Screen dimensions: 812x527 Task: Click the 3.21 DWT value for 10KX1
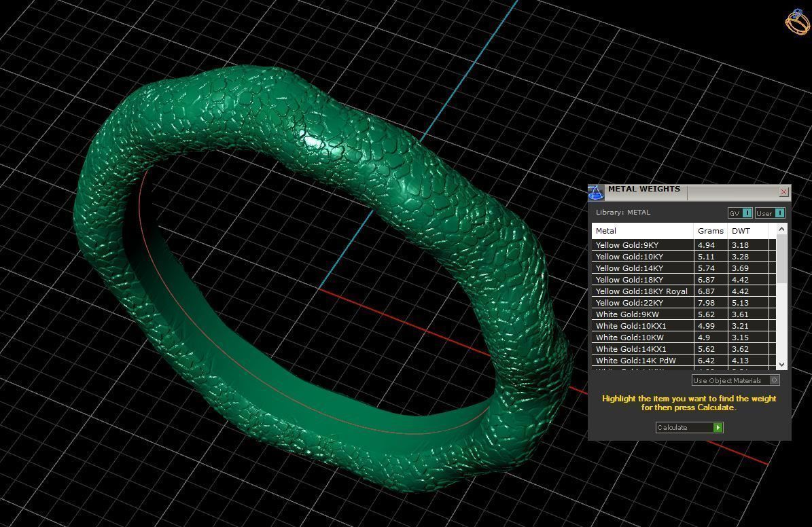741,326
